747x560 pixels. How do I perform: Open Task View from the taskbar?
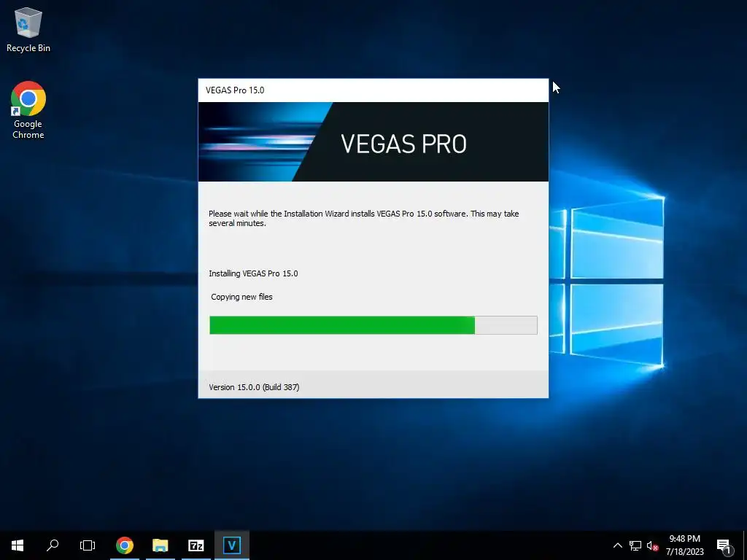(x=88, y=545)
